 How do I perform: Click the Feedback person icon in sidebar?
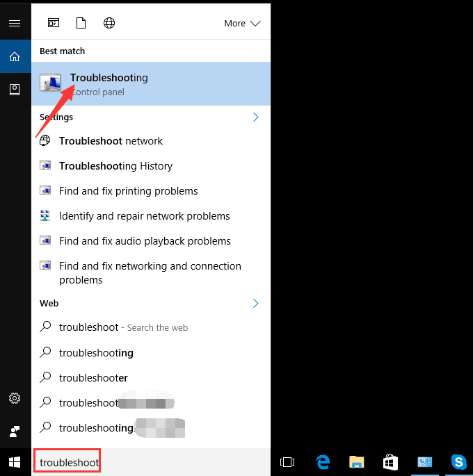[x=15, y=431]
